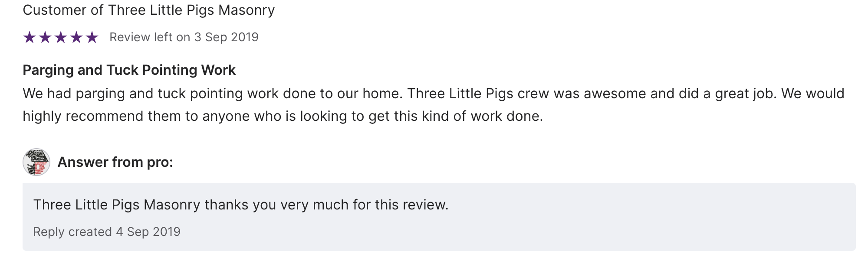The height and width of the screenshot is (259, 868).
Task: Click the 'Answer from pro:' heading
Action: (115, 162)
